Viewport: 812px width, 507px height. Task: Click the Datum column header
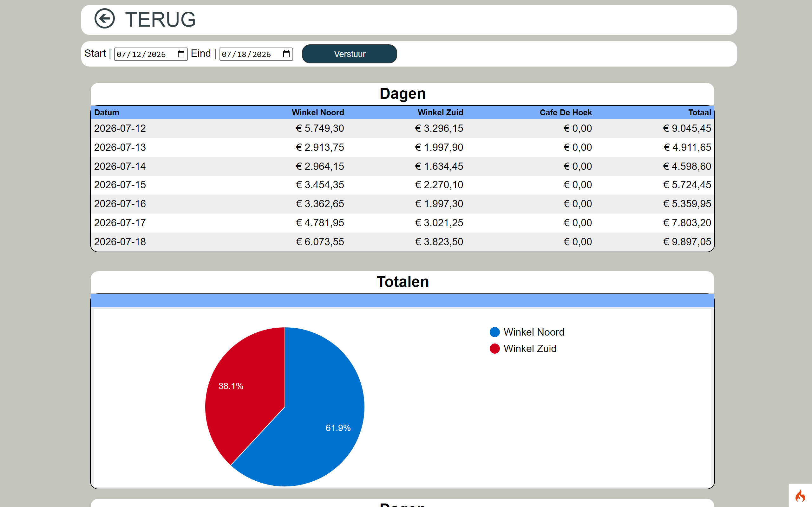pos(107,113)
